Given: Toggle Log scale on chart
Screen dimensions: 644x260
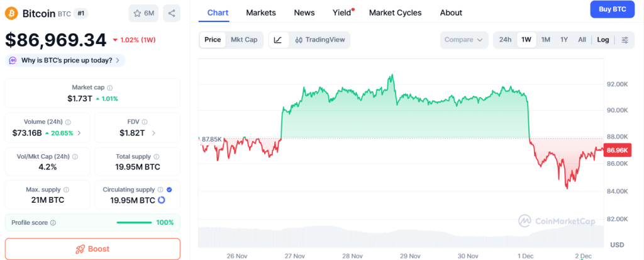Looking at the screenshot, I should point(602,40).
